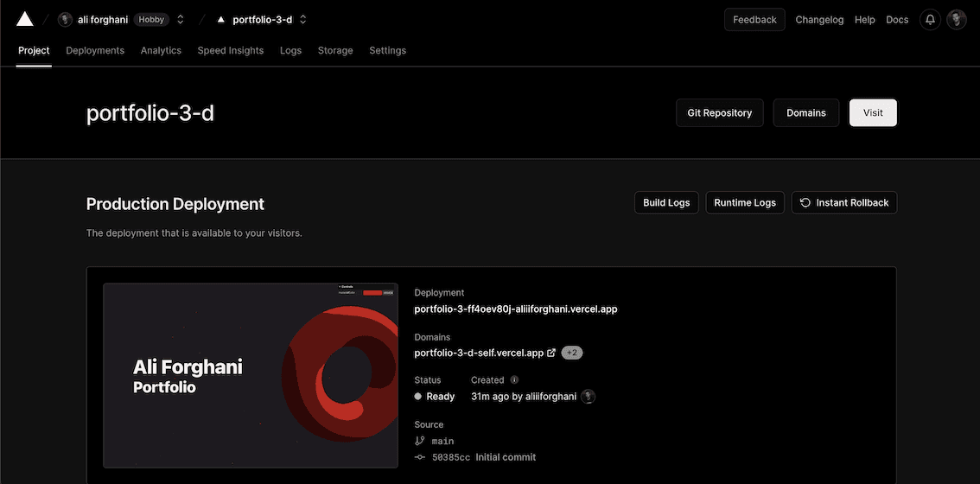Click the Ready status indicator
Image resolution: width=980 pixels, height=484 pixels.
click(x=435, y=397)
